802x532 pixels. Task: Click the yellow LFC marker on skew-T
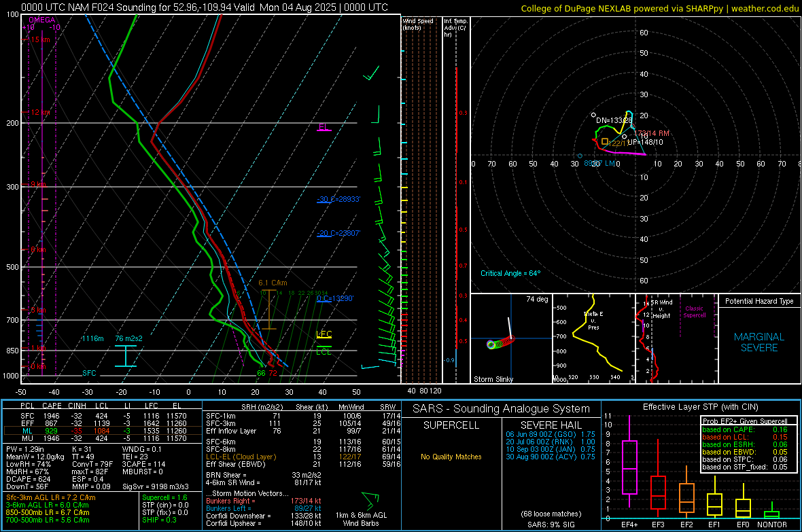pos(324,334)
